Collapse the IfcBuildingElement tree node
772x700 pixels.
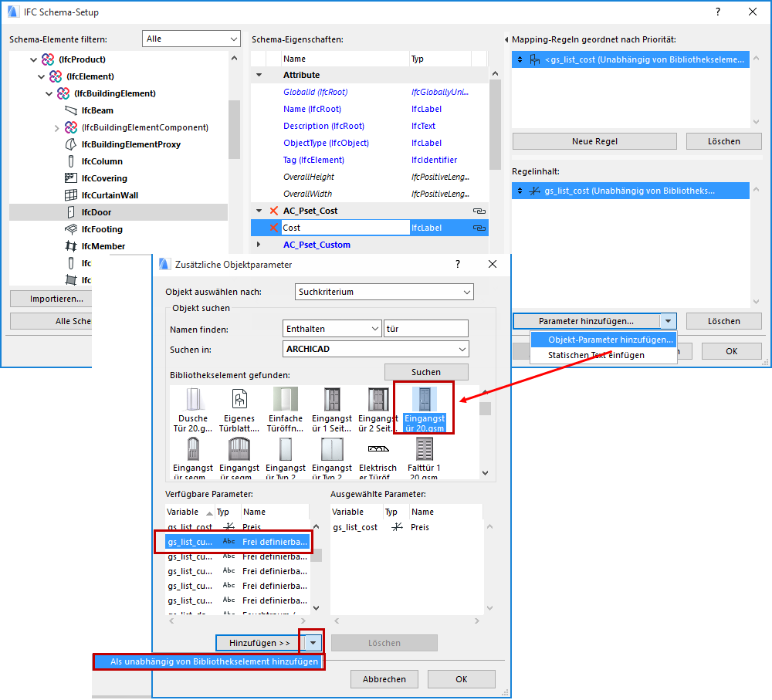click(x=49, y=93)
